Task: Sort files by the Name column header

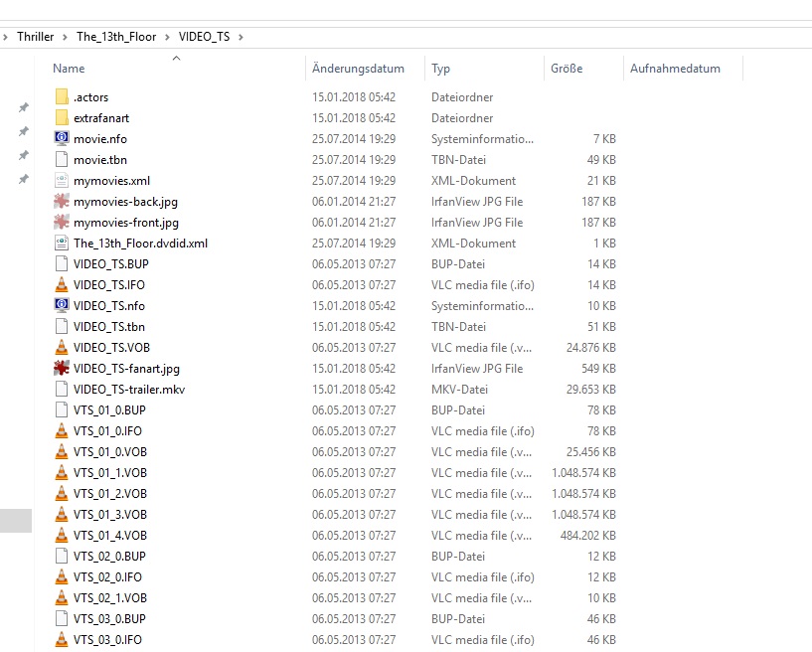Action: tap(69, 69)
